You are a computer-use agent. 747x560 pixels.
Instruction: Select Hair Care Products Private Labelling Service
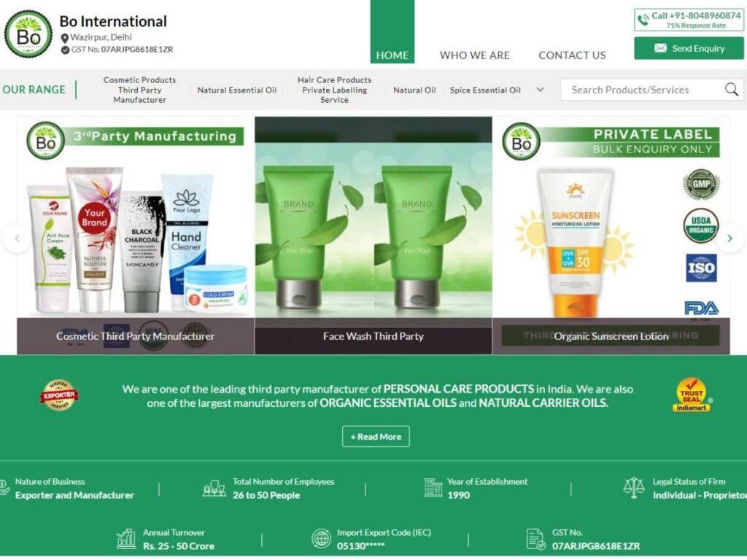pyautogui.click(x=334, y=90)
